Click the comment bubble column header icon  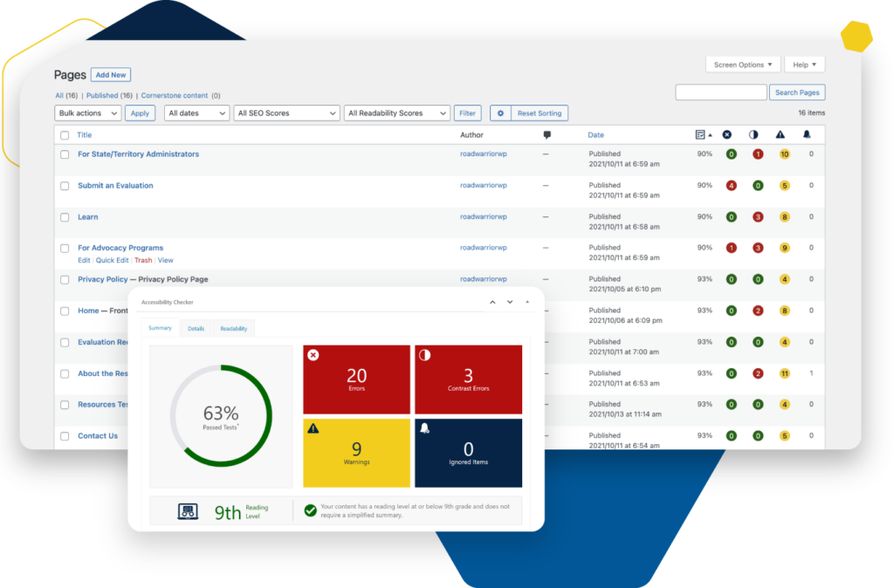546,134
